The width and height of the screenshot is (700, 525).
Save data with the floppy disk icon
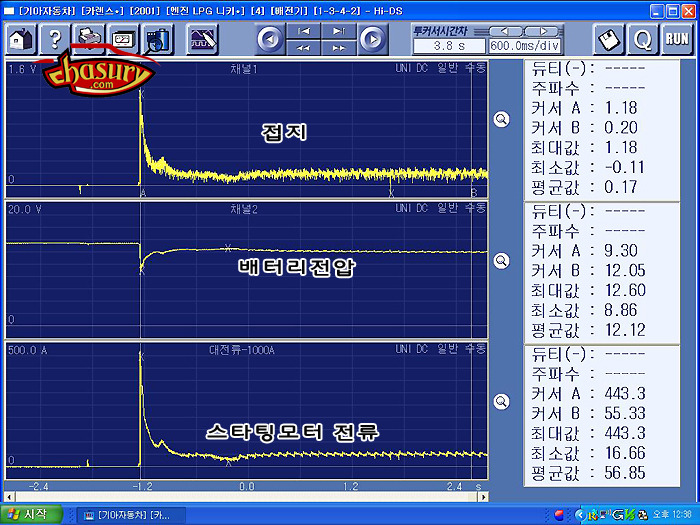(x=609, y=40)
